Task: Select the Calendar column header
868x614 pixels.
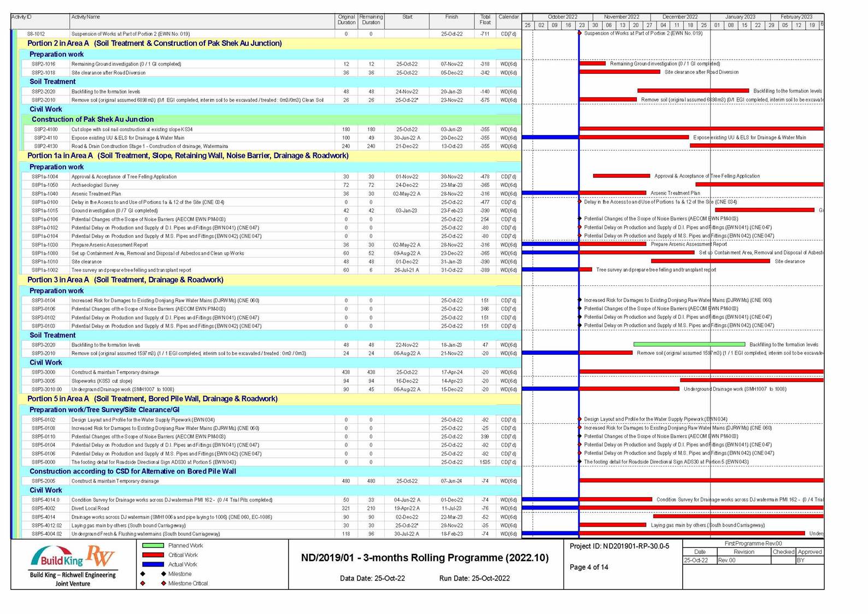Action: click(x=508, y=21)
